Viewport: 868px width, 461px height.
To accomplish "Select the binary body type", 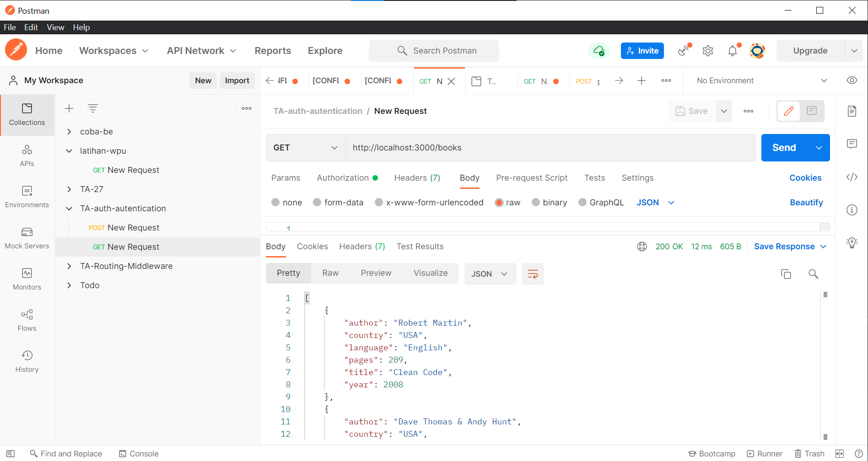I will pyautogui.click(x=549, y=202).
